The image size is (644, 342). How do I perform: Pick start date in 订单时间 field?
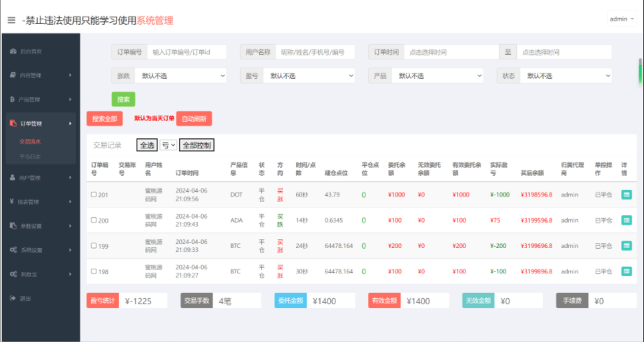click(x=451, y=52)
